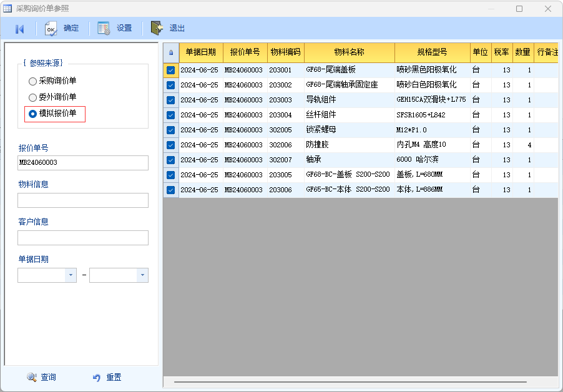Viewport: 563px width, 392px height.
Task: Click the 物料信息 input field
Action: pos(83,200)
